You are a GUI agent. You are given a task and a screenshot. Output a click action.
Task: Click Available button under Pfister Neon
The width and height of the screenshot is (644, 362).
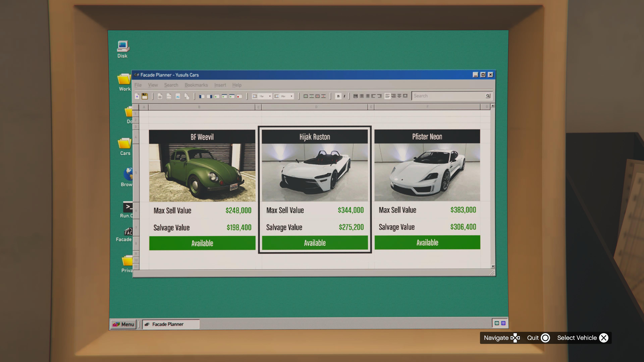tap(427, 242)
